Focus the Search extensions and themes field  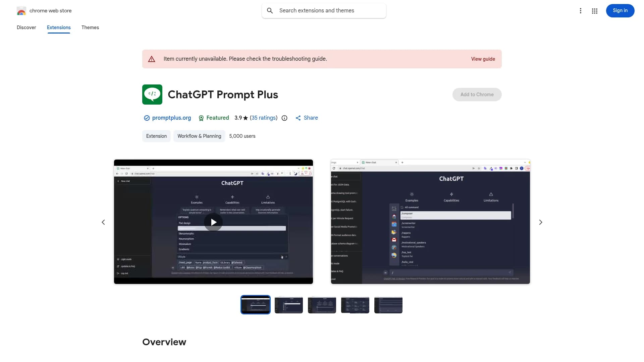324,11
